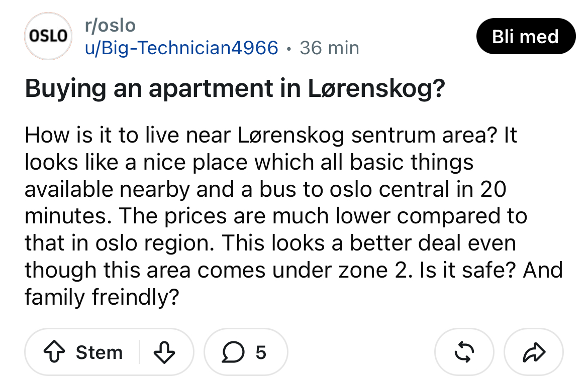Click the post body text paragraph
This screenshot has height=379, width=588.
[x=293, y=216]
